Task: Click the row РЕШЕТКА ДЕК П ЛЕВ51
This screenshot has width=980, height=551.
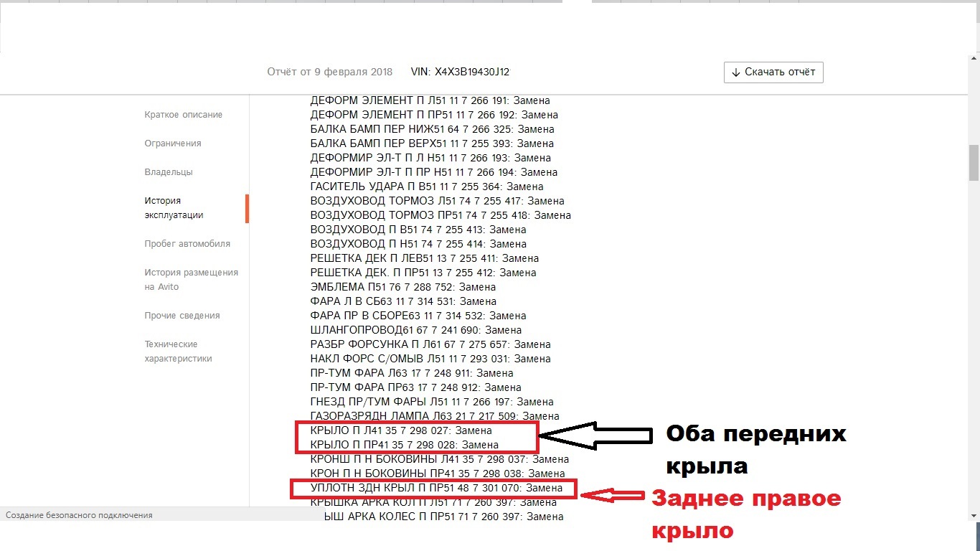Action: point(425,258)
